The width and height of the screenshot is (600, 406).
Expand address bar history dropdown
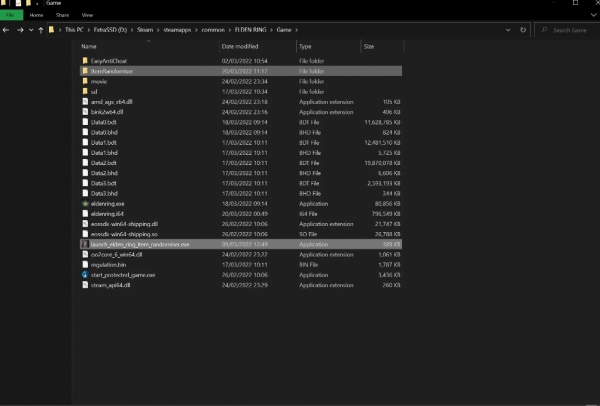tap(508, 30)
